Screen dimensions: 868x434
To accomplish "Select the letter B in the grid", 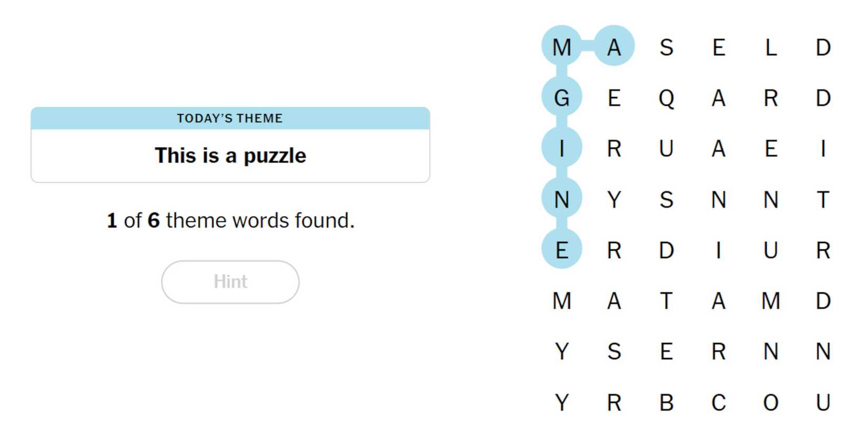I will [x=666, y=402].
